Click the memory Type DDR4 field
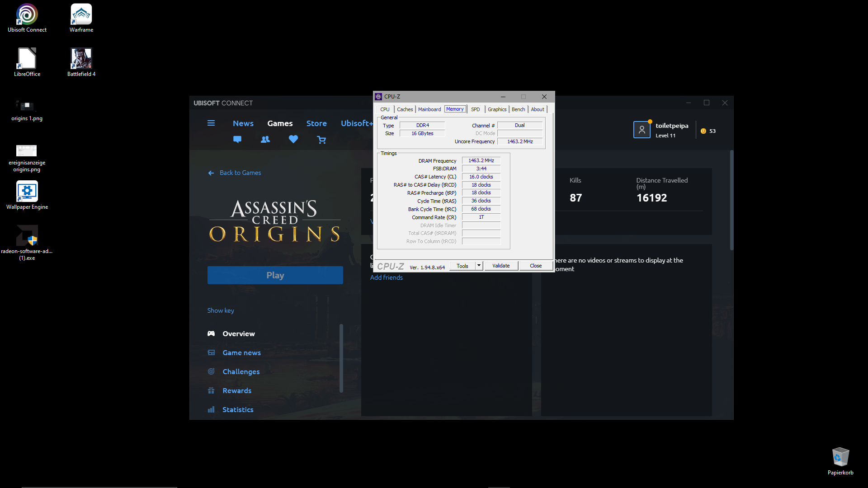The image size is (868, 488). (422, 125)
